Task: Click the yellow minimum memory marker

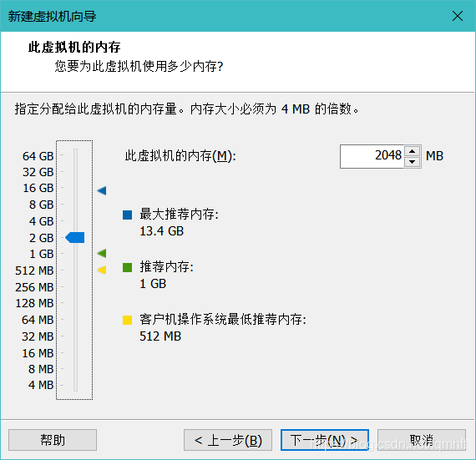Action: (x=102, y=270)
